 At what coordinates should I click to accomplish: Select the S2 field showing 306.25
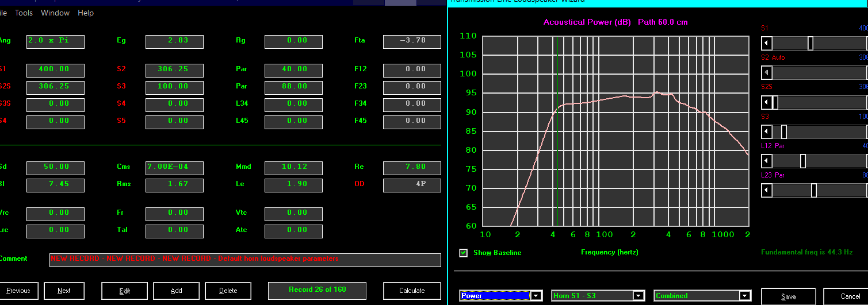click(174, 70)
